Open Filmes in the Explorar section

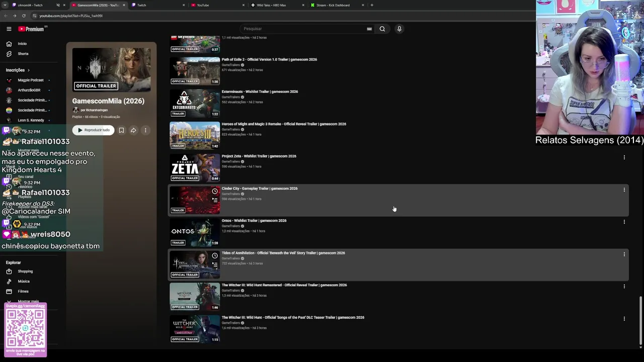click(x=23, y=292)
